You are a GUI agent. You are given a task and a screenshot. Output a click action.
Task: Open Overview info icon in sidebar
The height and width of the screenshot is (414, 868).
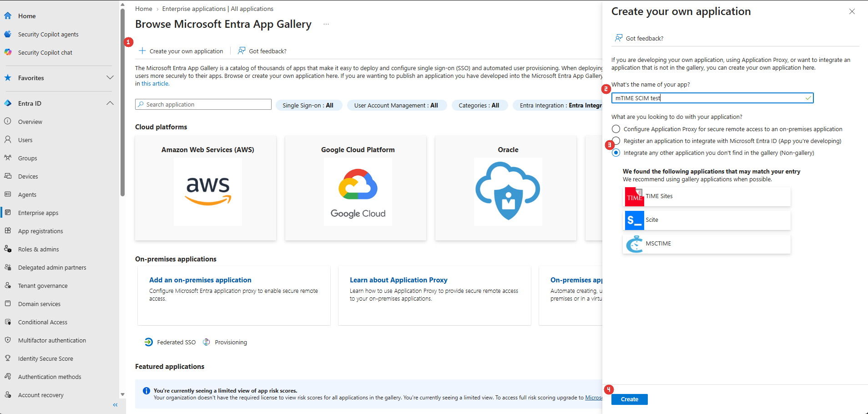pyautogui.click(x=8, y=122)
